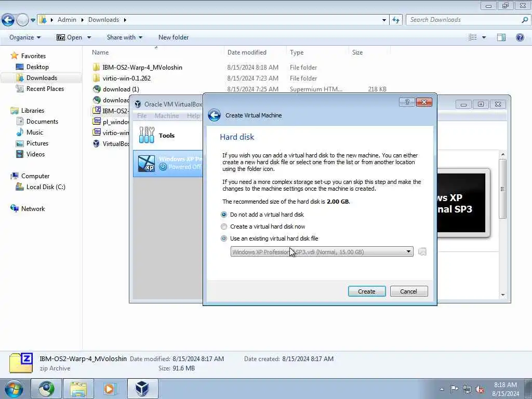Expand the Organize menu
The height and width of the screenshot is (399, 532).
click(x=25, y=37)
